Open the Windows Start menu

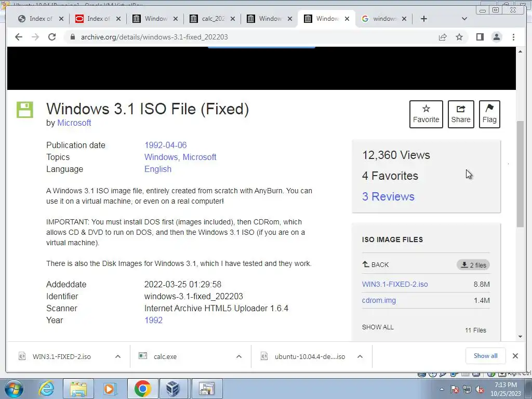click(14, 389)
